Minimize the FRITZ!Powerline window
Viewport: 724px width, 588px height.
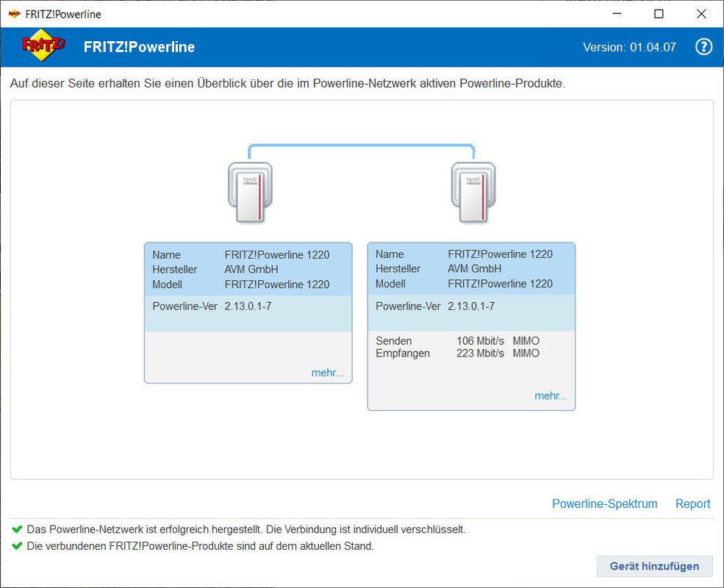(x=617, y=14)
